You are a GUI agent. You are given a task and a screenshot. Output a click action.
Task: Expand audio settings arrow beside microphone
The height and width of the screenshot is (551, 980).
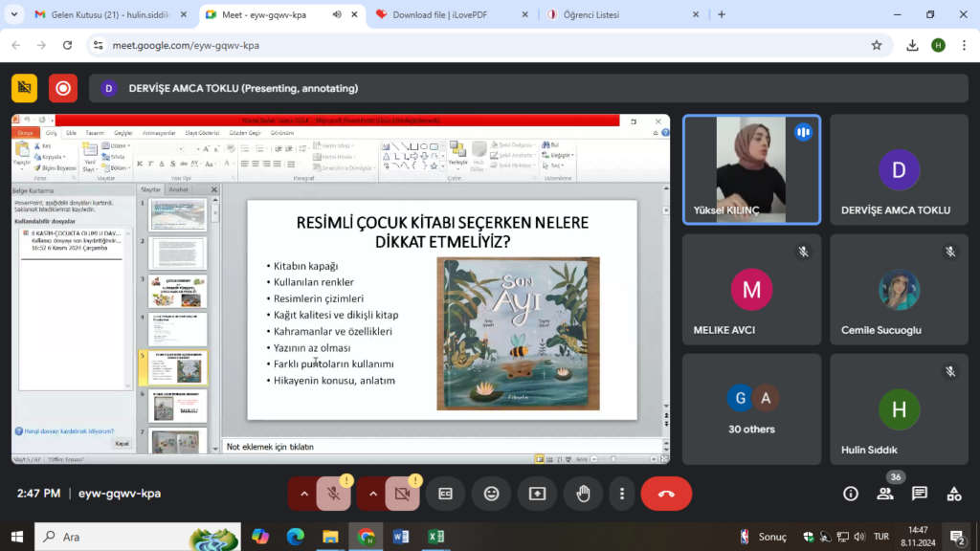click(304, 494)
